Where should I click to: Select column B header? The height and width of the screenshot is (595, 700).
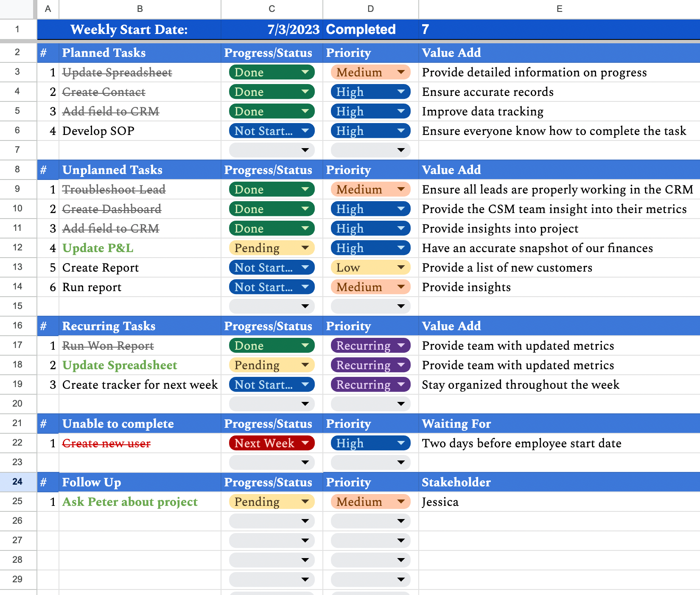140,9
